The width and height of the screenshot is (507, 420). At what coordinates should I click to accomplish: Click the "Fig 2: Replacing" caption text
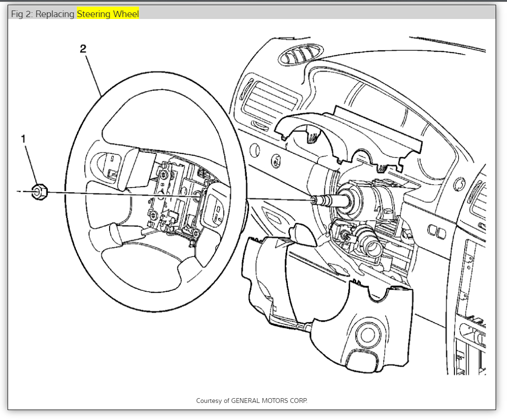(x=43, y=14)
